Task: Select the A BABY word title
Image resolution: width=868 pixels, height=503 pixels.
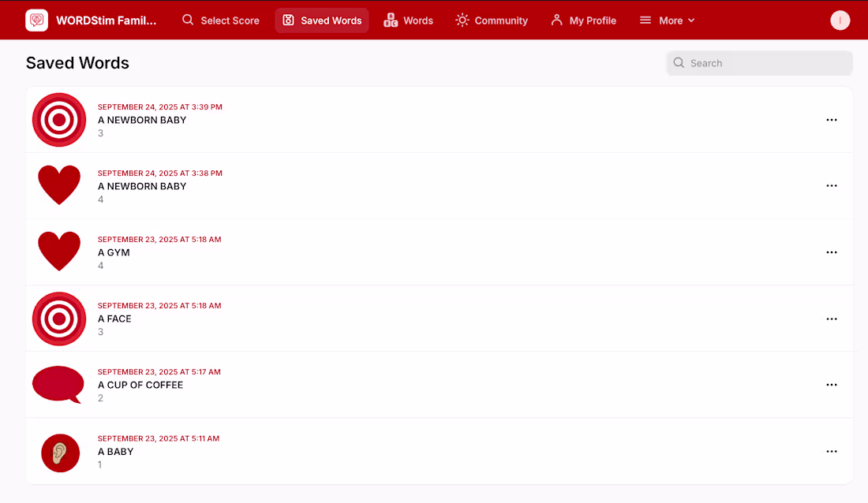Action: [116, 452]
